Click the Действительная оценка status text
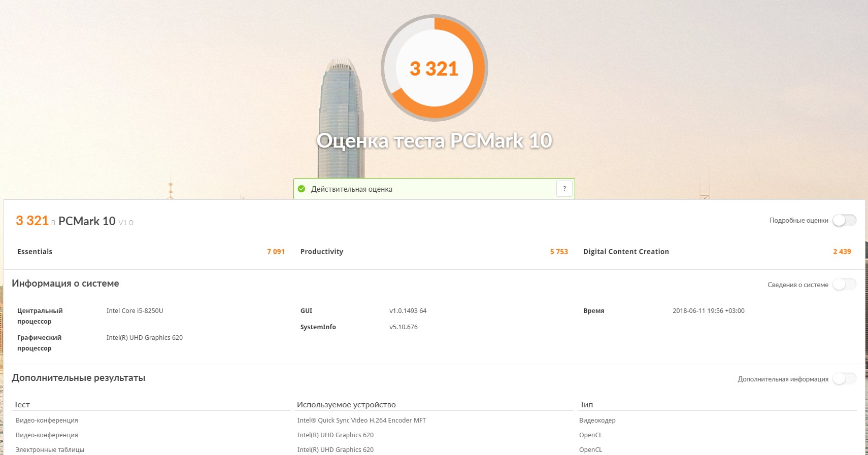The width and height of the screenshot is (868, 455). pos(352,189)
